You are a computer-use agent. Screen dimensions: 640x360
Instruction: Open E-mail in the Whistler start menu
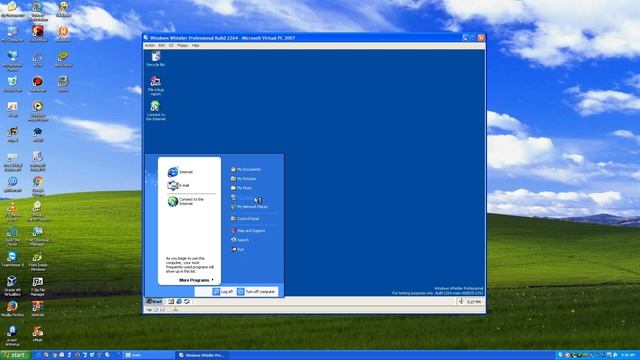coord(178,185)
